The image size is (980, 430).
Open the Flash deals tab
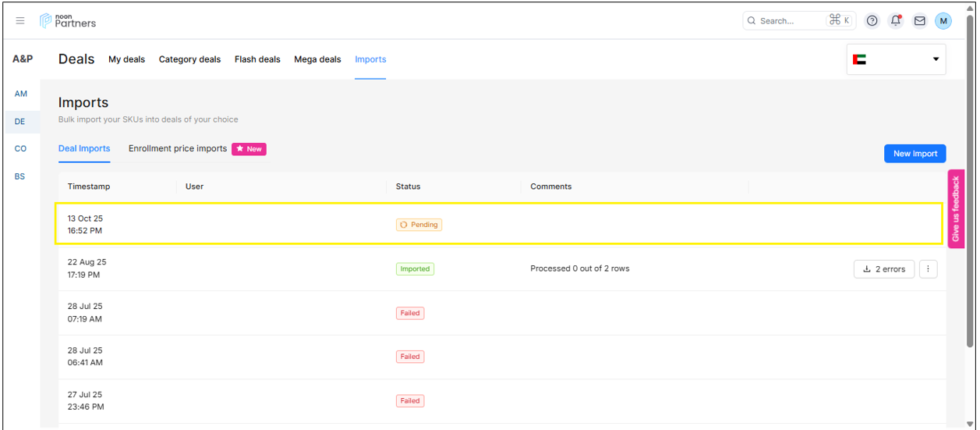click(x=257, y=59)
